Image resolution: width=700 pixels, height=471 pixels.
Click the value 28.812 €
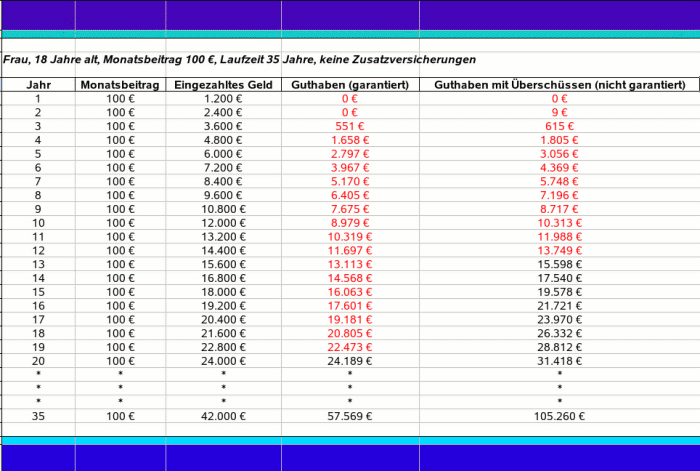click(559, 348)
